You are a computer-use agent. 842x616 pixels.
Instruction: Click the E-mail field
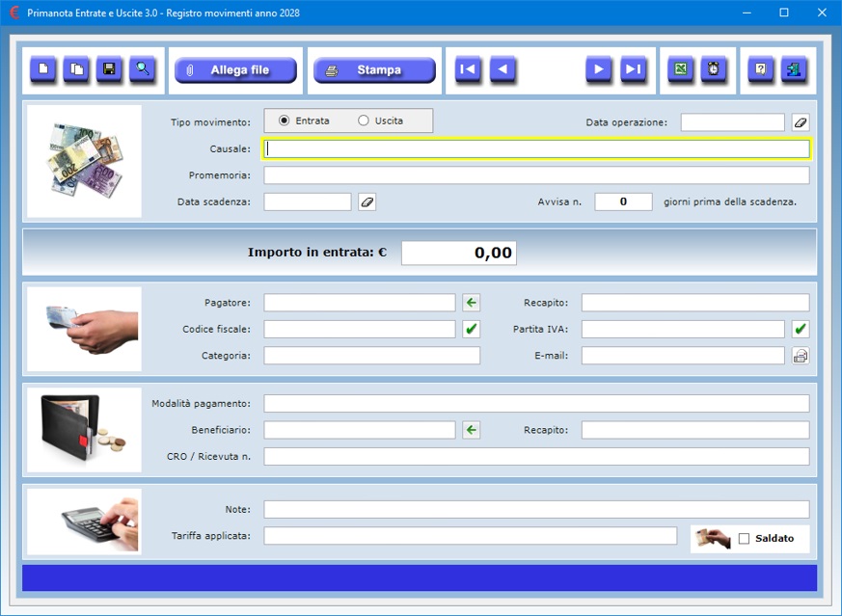pyautogui.click(x=683, y=355)
